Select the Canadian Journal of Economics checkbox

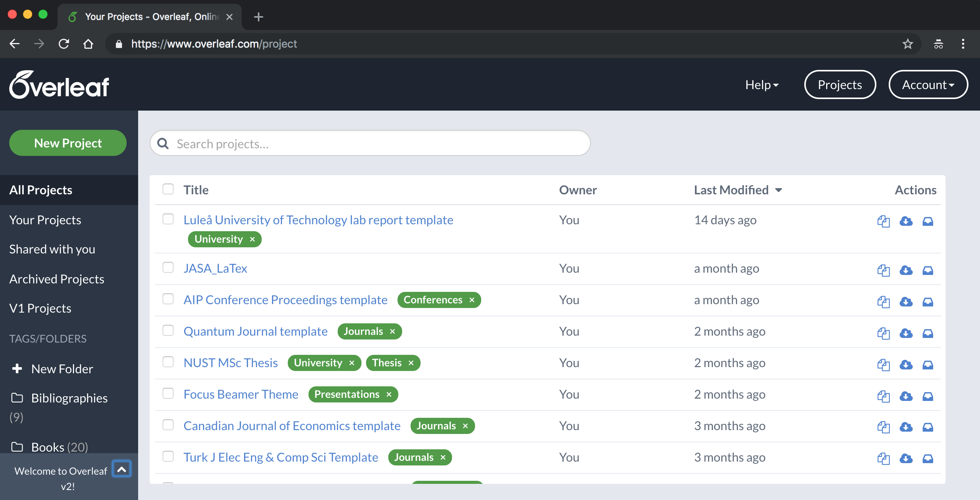click(168, 425)
